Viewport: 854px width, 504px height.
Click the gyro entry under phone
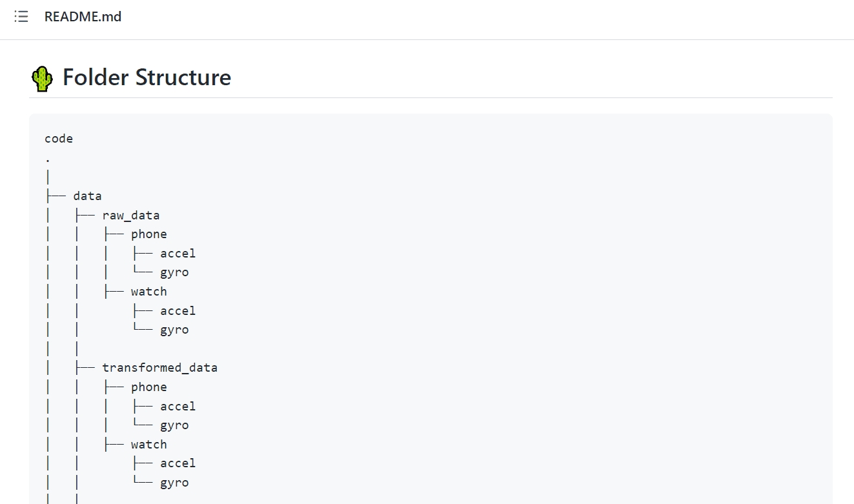174,272
